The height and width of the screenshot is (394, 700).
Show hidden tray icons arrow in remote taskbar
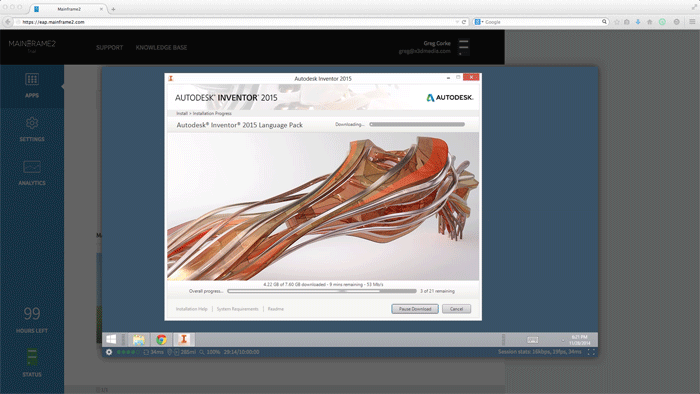(563, 340)
